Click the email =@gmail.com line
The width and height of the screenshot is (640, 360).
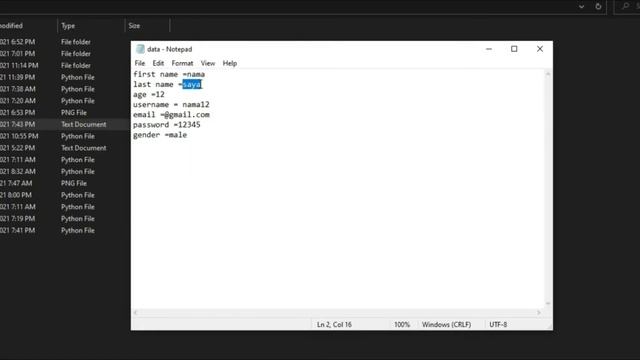coord(171,115)
